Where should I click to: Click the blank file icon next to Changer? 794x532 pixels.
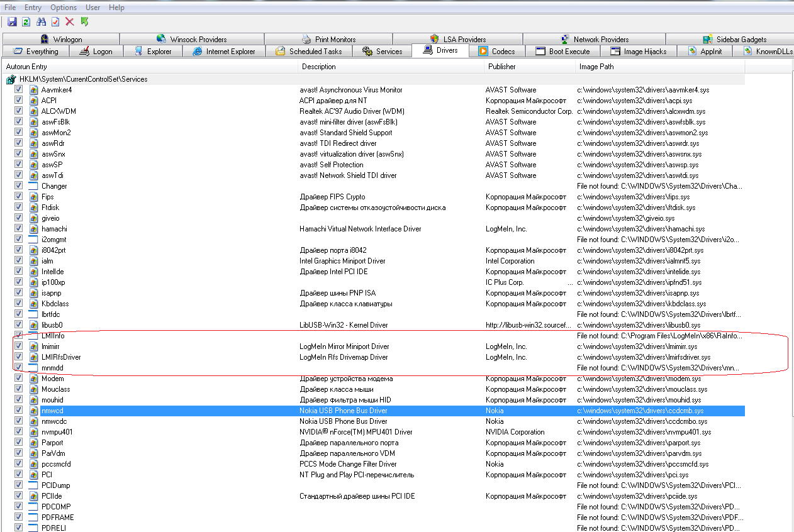[34, 186]
